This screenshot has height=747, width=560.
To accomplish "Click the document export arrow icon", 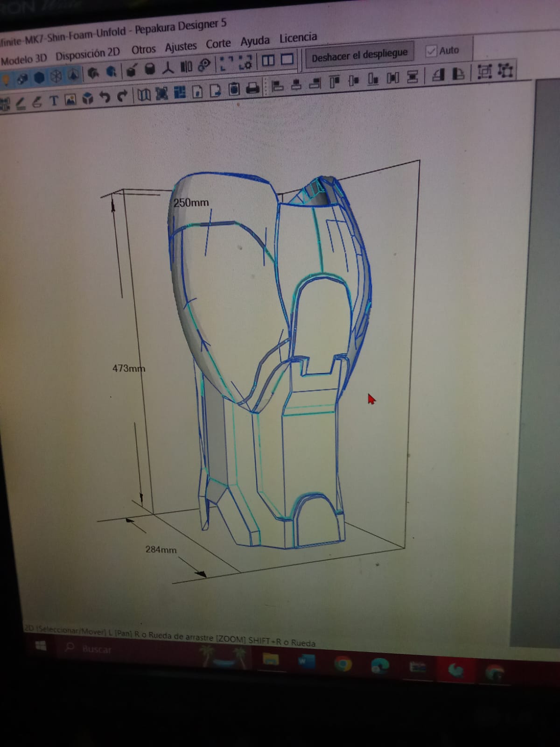I will pyautogui.click(x=215, y=90).
